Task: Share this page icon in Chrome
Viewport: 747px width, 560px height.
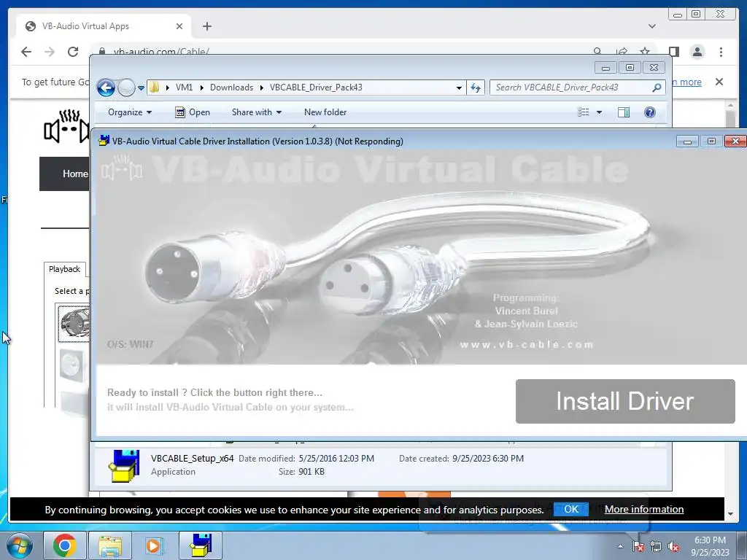Action: click(622, 52)
